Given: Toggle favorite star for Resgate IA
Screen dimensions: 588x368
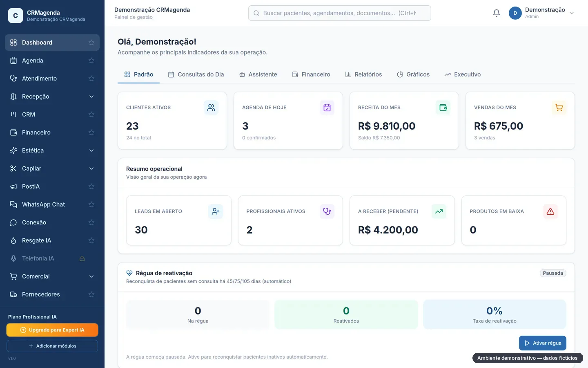Looking at the screenshot, I should [91, 240].
